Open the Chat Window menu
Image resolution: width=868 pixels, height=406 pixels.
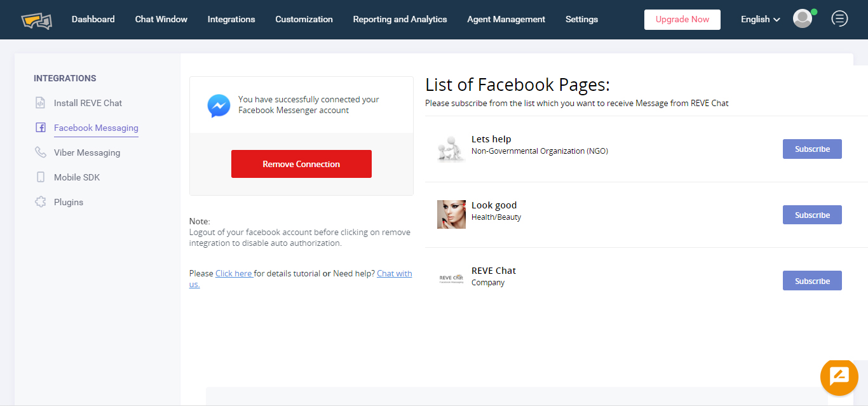tap(161, 19)
